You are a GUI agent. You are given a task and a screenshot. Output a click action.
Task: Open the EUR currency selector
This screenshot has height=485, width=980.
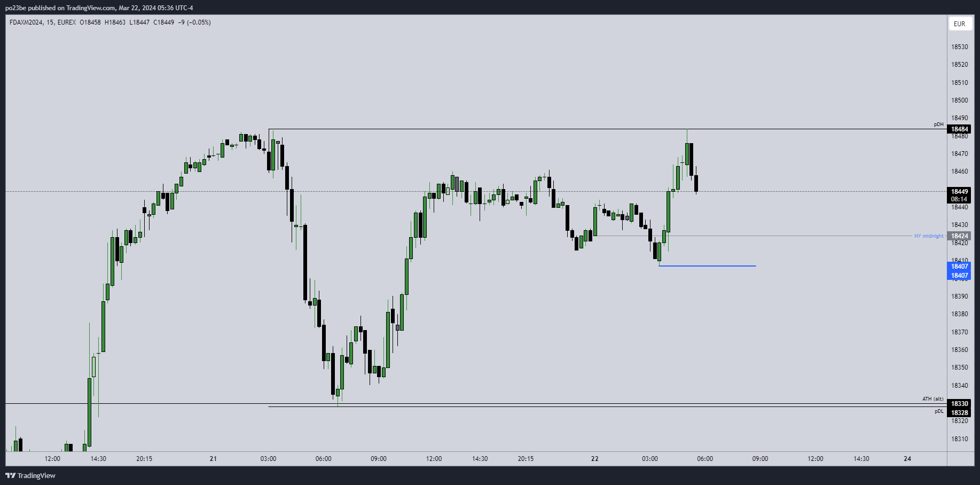(959, 24)
